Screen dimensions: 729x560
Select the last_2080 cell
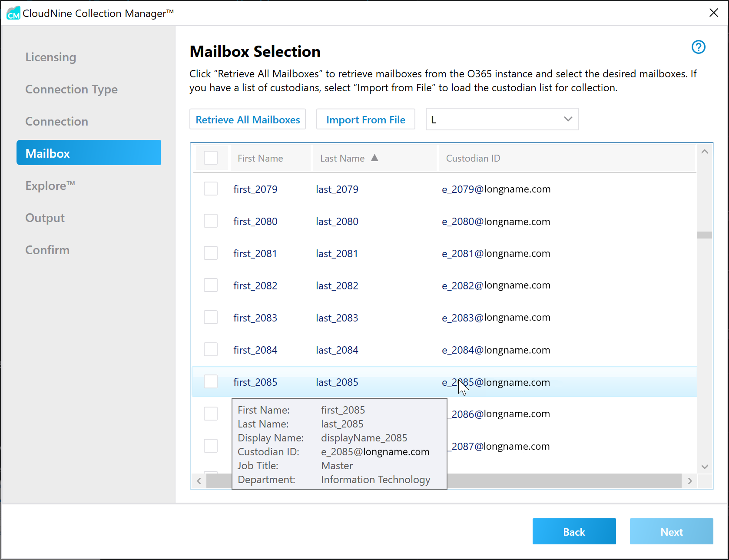pos(337,222)
